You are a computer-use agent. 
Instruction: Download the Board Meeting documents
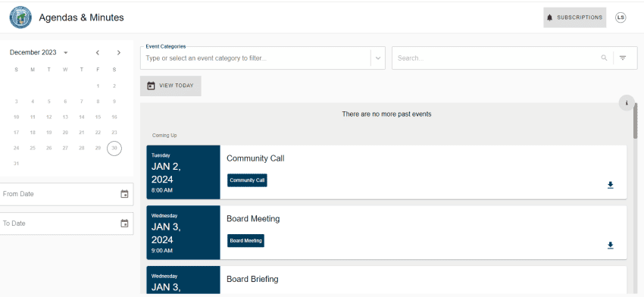click(611, 245)
